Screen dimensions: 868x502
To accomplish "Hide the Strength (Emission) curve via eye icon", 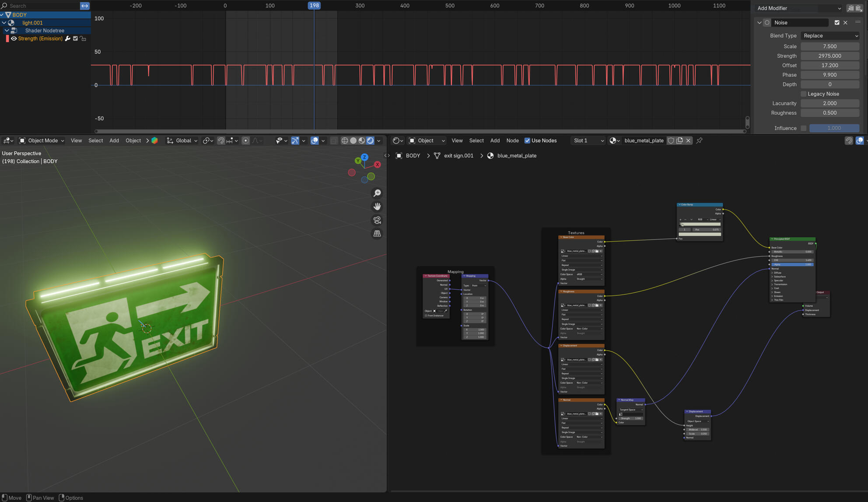I will point(14,39).
